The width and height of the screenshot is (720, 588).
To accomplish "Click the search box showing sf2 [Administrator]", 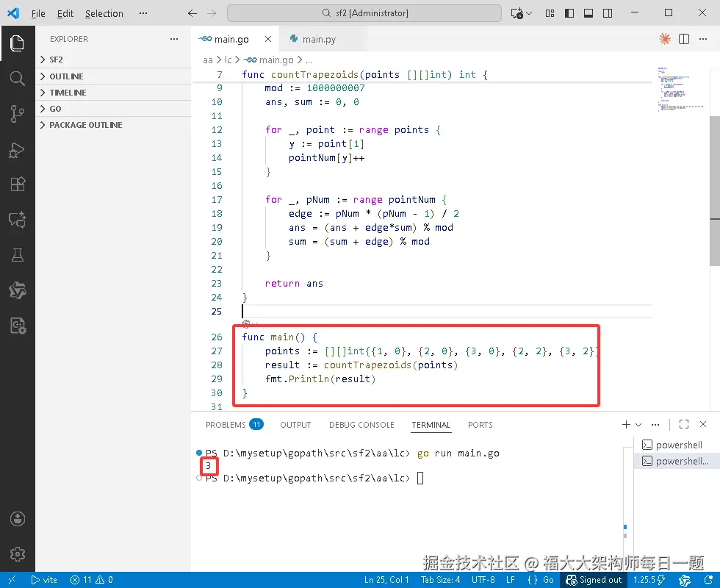I will click(364, 13).
